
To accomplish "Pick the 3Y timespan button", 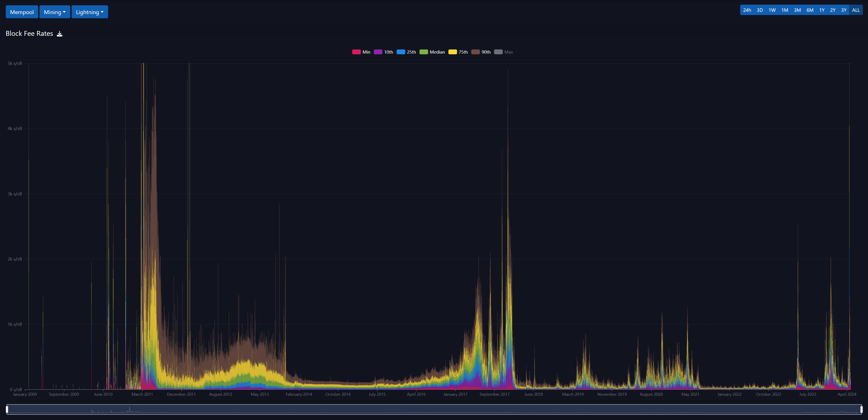I will click(844, 10).
